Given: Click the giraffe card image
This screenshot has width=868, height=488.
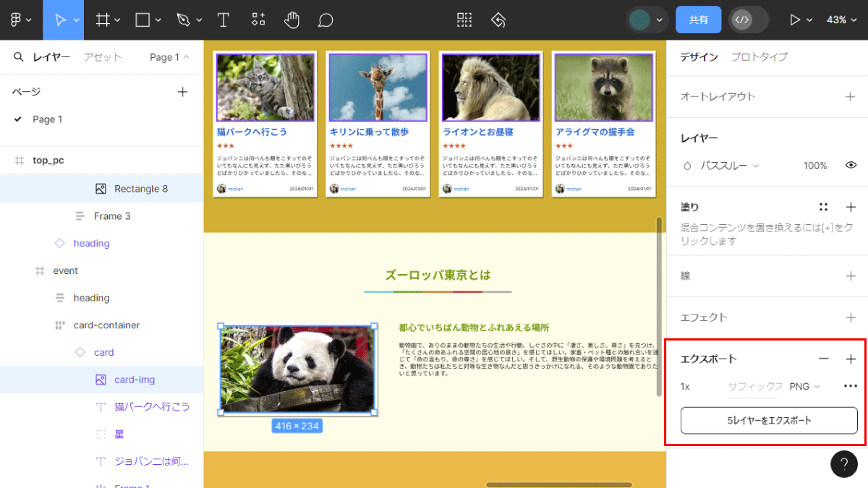Looking at the screenshot, I should [x=378, y=87].
